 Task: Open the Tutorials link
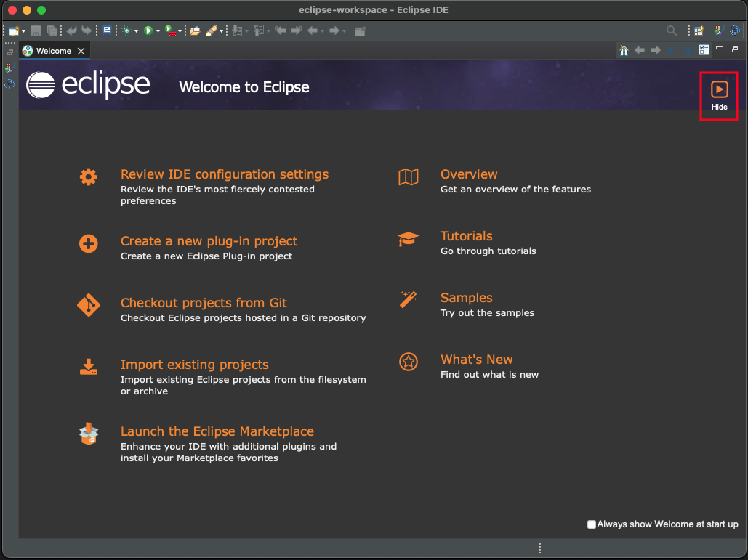pyautogui.click(x=467, y=236)
